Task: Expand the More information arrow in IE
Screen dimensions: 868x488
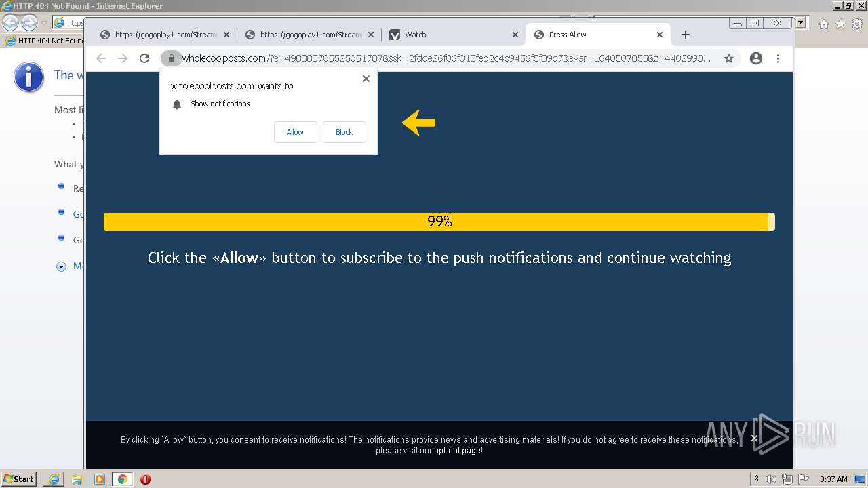Action: [61, 266]
